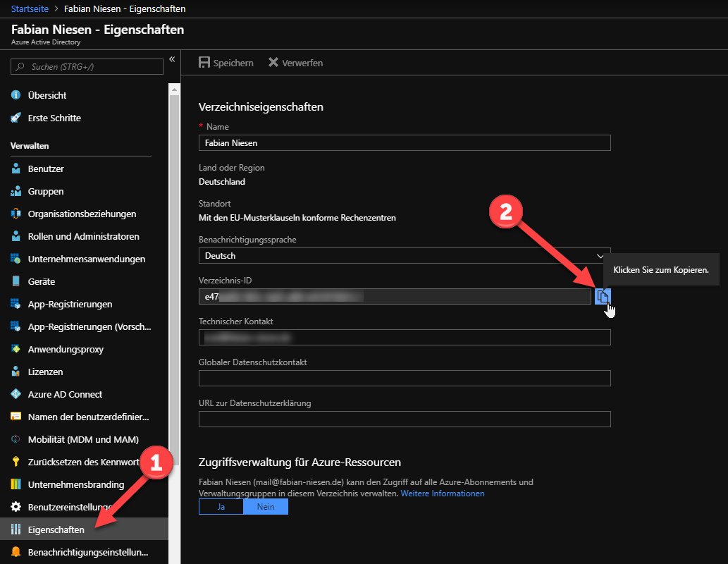Viewport: 728px width, 564px height.
Task: Click the Unternehmensbranding icon
Action: pos(16,484)
